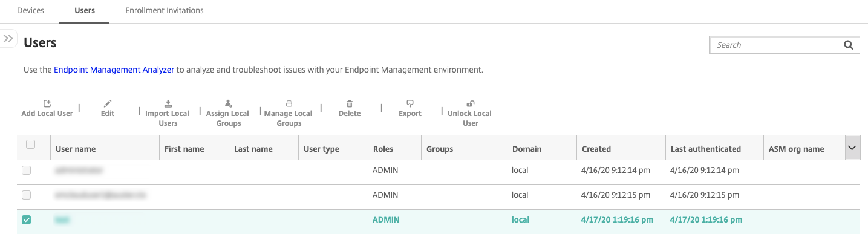Click the Assign Local Groups icon
The image size is (868, 234).
pos(228,104)
